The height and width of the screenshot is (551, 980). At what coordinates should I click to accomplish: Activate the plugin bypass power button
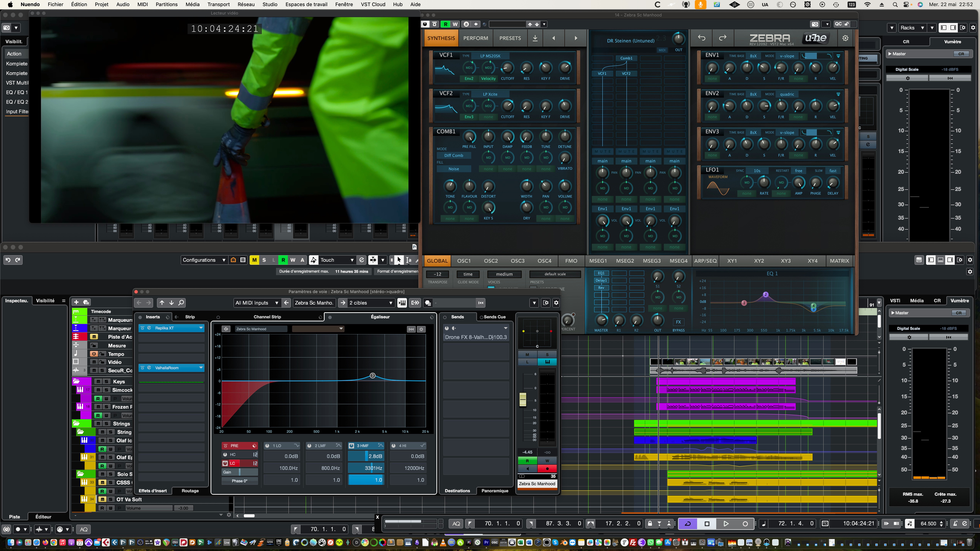(425, 24)
